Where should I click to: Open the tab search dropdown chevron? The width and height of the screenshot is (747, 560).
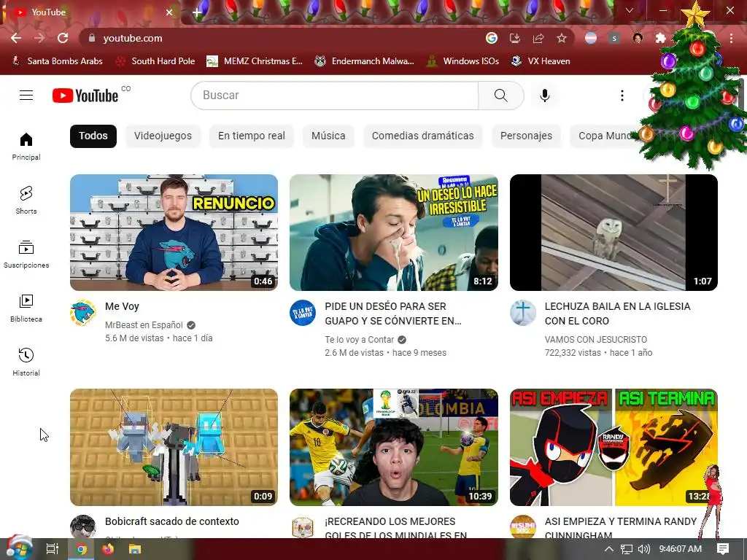click(x=630, y=10)
